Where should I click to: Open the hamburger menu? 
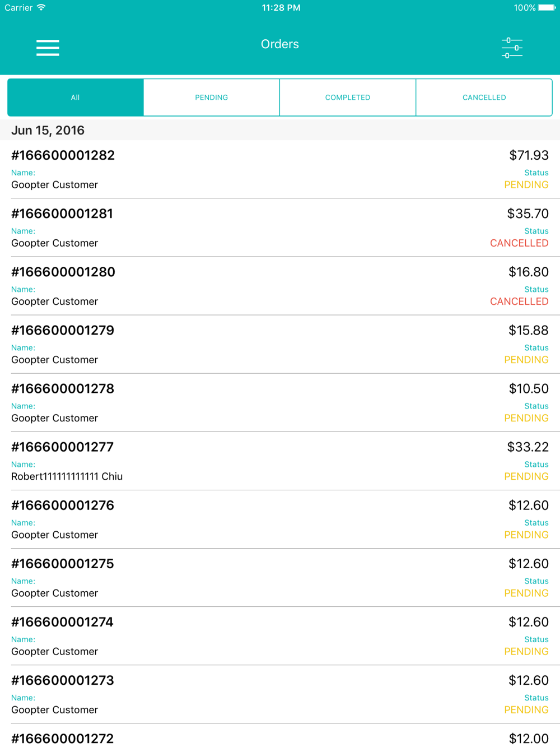48,48
